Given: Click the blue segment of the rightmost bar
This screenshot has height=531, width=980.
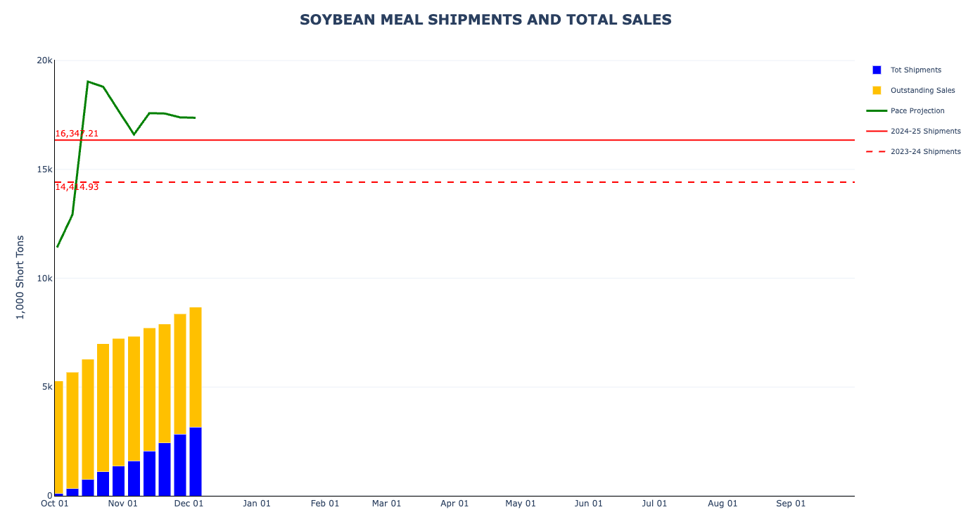Looking at the screenshot, I should (x=196, y=461).
